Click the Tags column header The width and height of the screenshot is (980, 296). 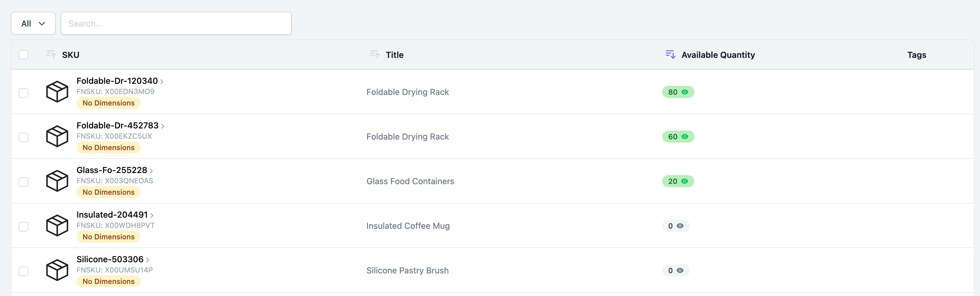tap(917, 55)
